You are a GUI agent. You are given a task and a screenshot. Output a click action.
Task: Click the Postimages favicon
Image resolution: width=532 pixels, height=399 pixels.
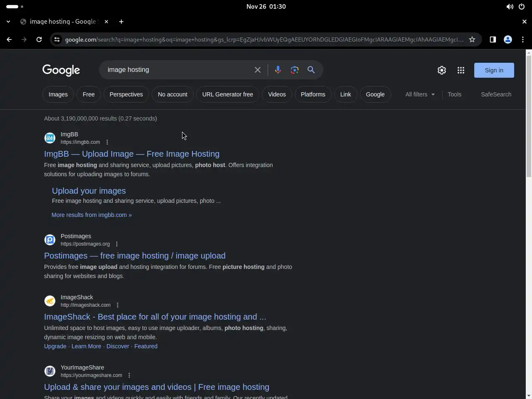pos(50,240)
